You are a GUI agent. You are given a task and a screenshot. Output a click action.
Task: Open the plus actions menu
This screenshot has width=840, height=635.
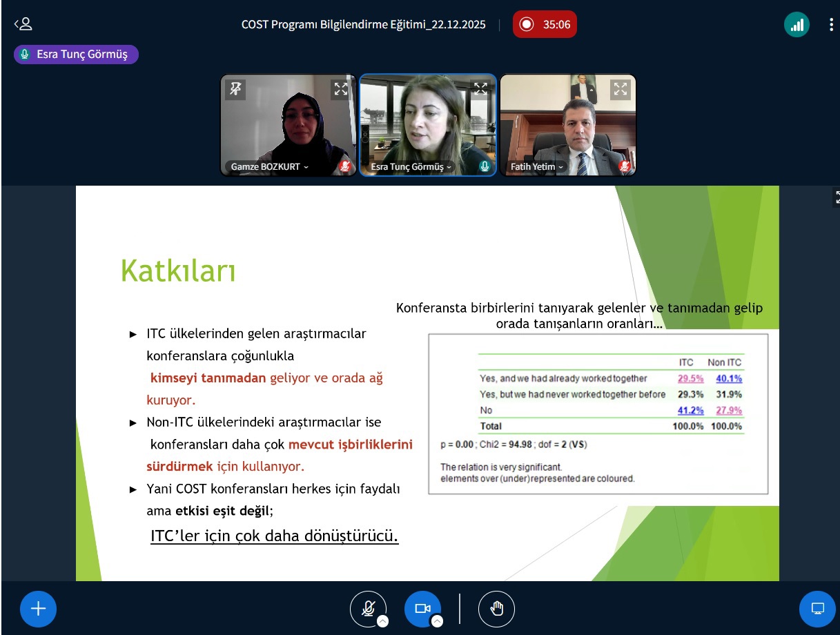[x=38, y=609]
